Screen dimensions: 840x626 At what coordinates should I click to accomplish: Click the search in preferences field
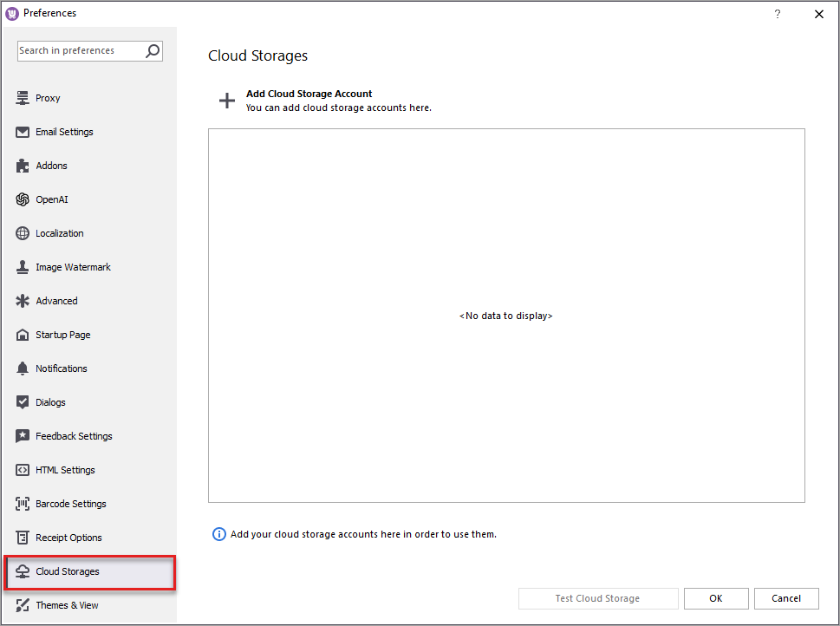(82, 51)
